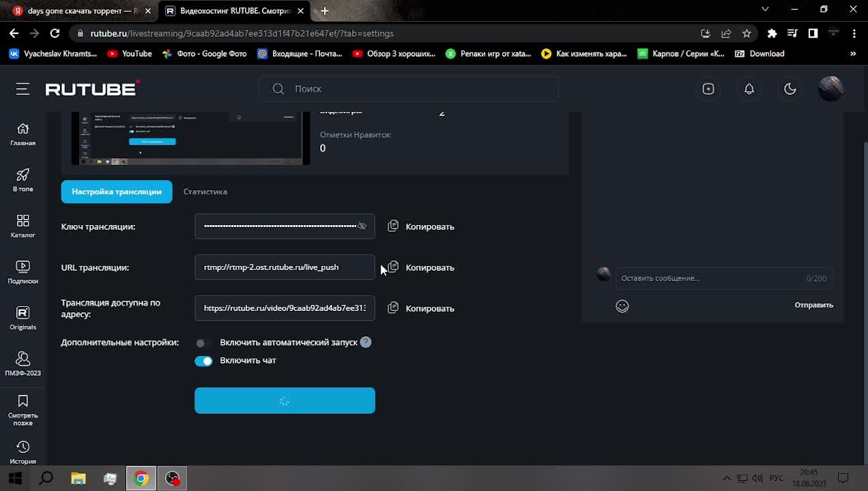The height and width of the screenshot is (491, 868).
Task: Open the OBS taskbar icon
Action: tap(173, 478)
